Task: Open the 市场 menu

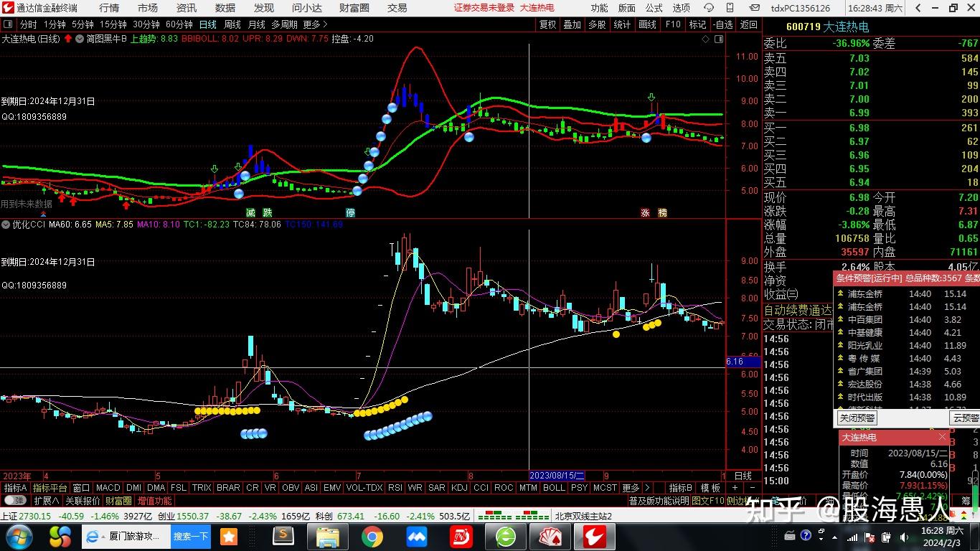Action: click(x=148, y=8)
